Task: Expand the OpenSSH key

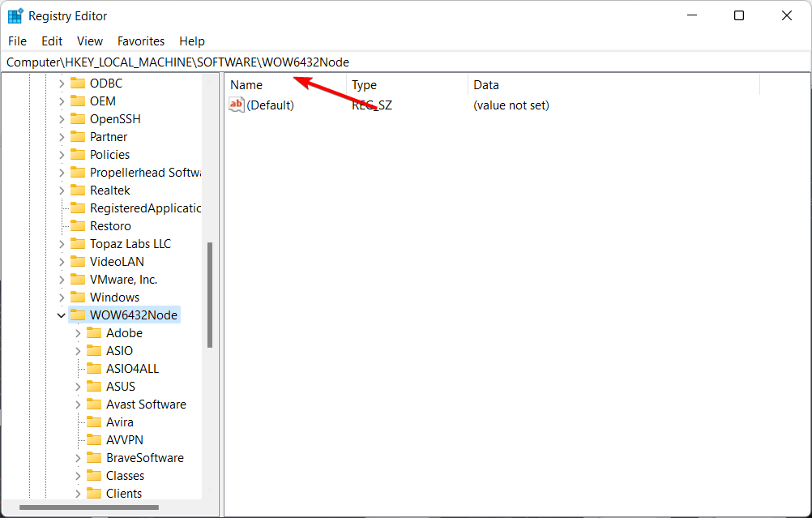Action: click(62, 119)
